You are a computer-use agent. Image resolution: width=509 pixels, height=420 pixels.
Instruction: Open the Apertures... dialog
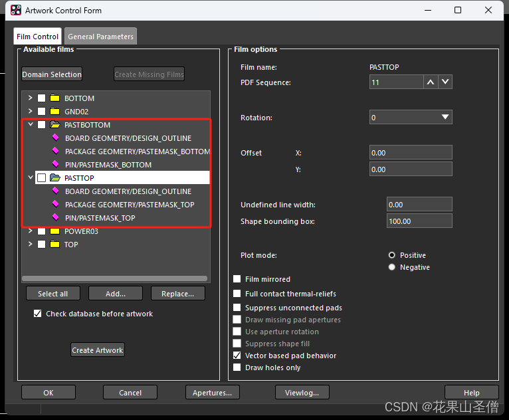[x=212, y=393]
